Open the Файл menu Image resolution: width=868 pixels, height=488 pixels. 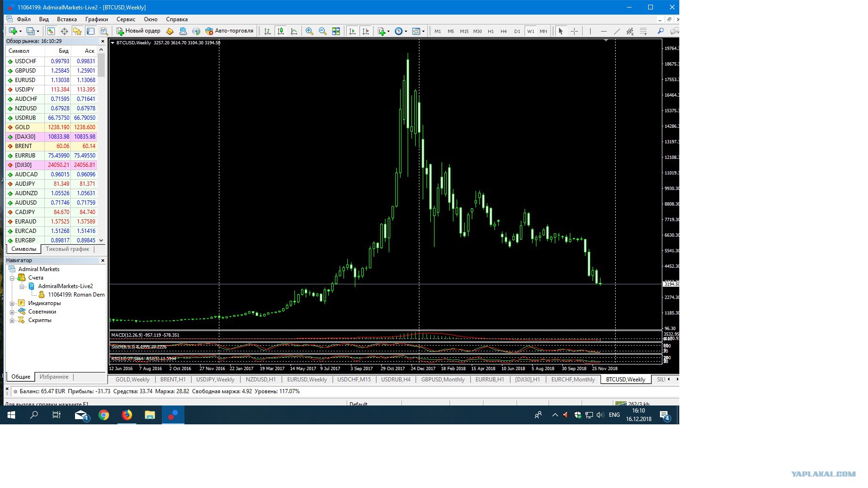tap(24, 19)
